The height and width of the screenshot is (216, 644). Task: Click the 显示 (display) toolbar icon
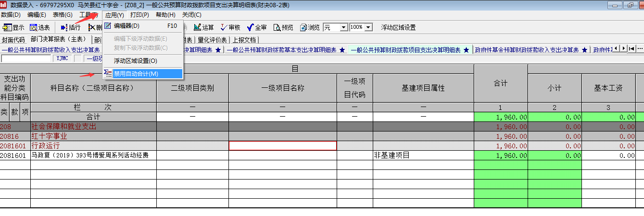(x=13, y=27)
